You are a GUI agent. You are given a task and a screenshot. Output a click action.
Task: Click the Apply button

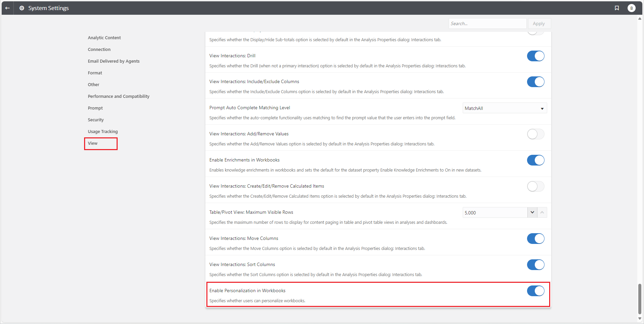point(539,23)
